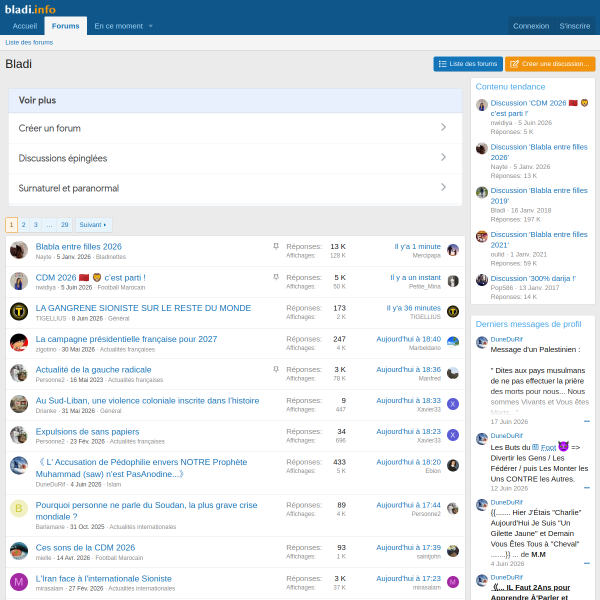Image resolution: width=600 pixels, height=600 pixels.
Task: Open thread Ces sons de la CDM 2026
Action: [x=85, y=548]
